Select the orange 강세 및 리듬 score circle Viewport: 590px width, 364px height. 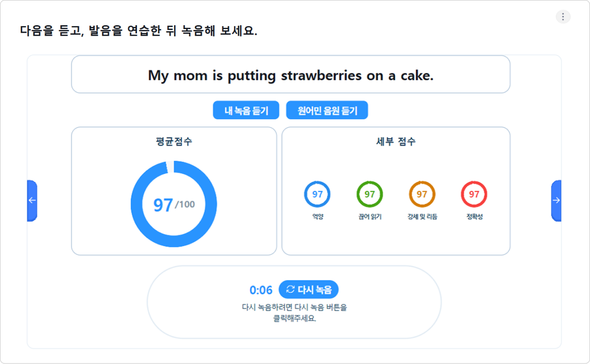[422, 194]
